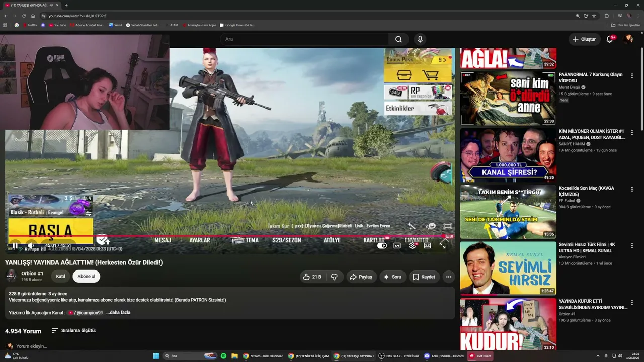The width and height of the screenshot is (644, 362).
Task: Go back in the browser
Action: click(x=6, y=16)
